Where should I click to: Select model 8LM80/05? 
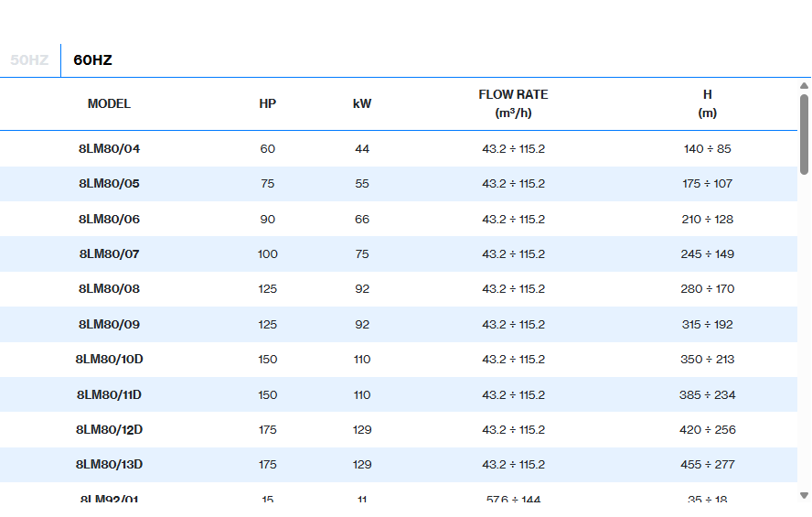[109, 184]
